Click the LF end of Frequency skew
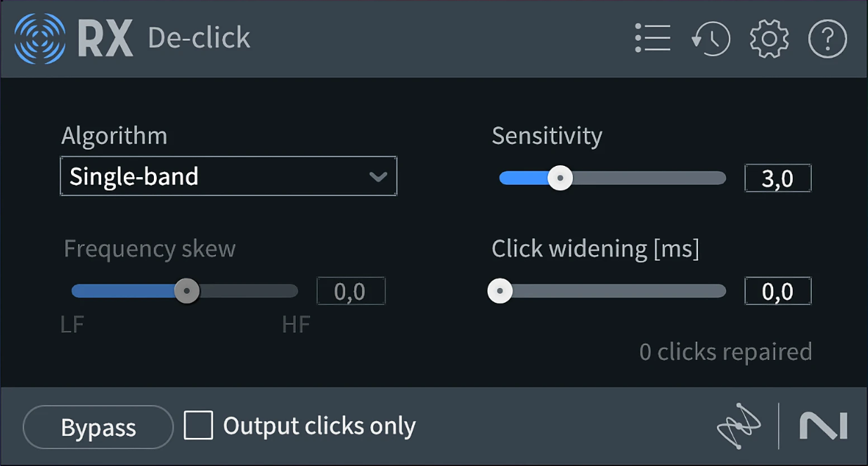868x466 pixels. [x=72, y=325]
